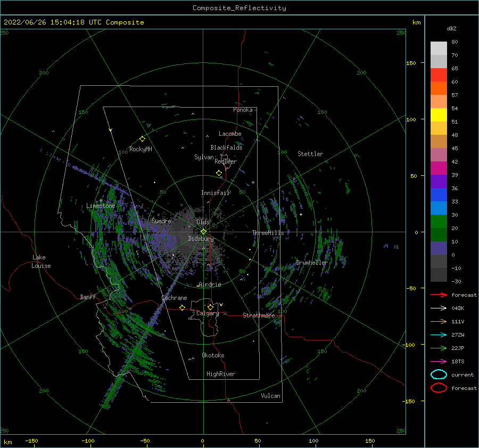Click the cyan current ellipse icon
479x448 pixels.
pyautogui.click(x=439, y=374)
